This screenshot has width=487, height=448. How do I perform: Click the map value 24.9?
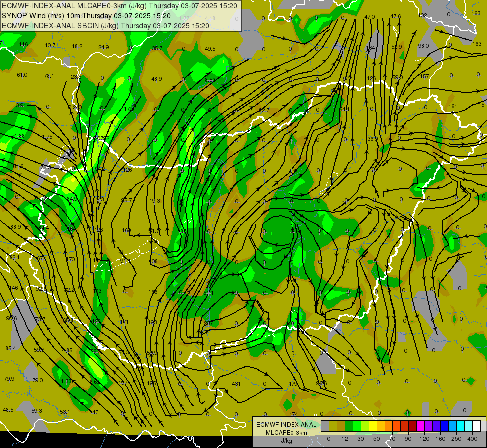click(x=104, y=47)
